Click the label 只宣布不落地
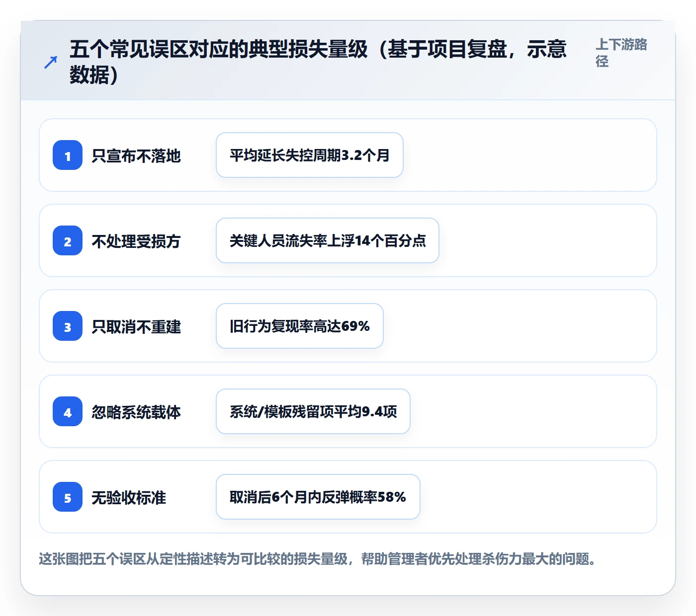 coord(136,156)
